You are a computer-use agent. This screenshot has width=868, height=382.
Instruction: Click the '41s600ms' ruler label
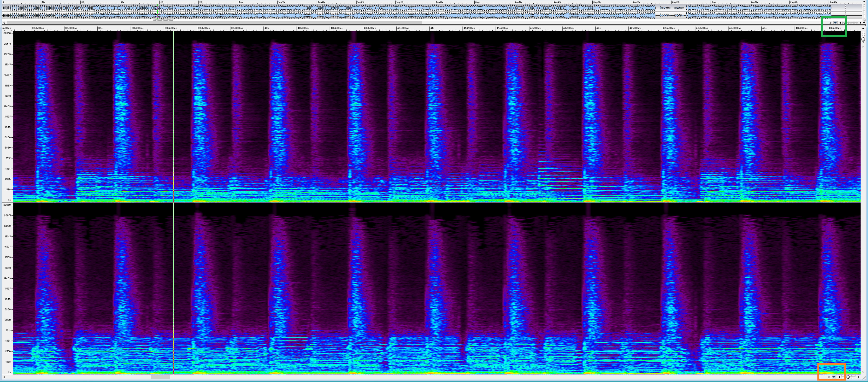(x=536, y=28)
